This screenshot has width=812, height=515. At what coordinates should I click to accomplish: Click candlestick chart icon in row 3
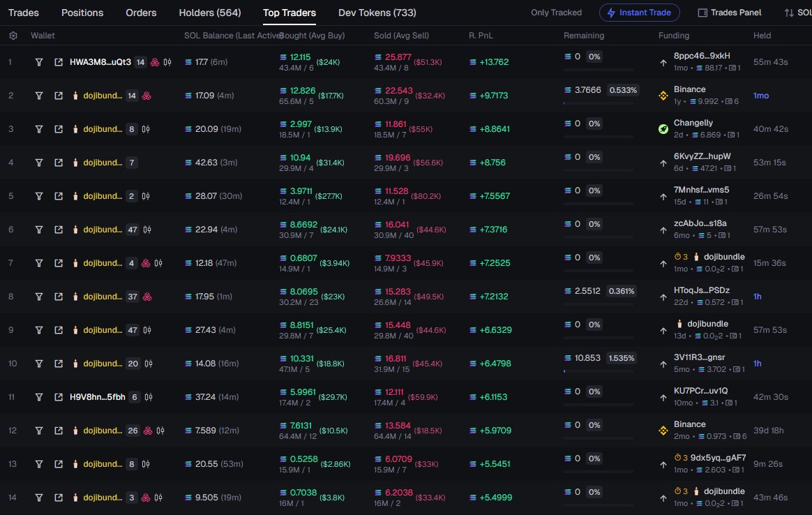pos(146,129)
